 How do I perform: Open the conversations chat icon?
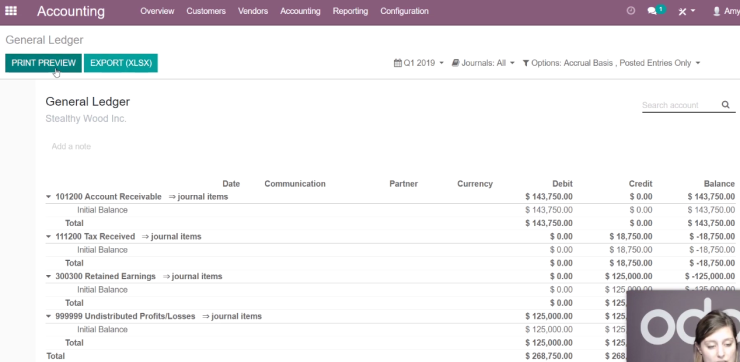tap(656, 10)
